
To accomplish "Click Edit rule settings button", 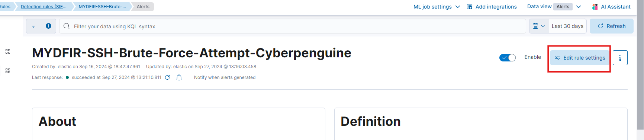I will pyautogui.click(x=580, y=58).
